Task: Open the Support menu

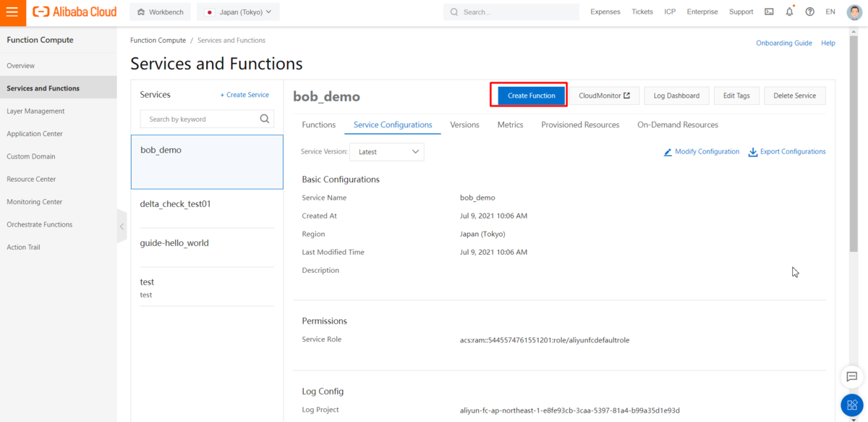Action: click(741, 12)
